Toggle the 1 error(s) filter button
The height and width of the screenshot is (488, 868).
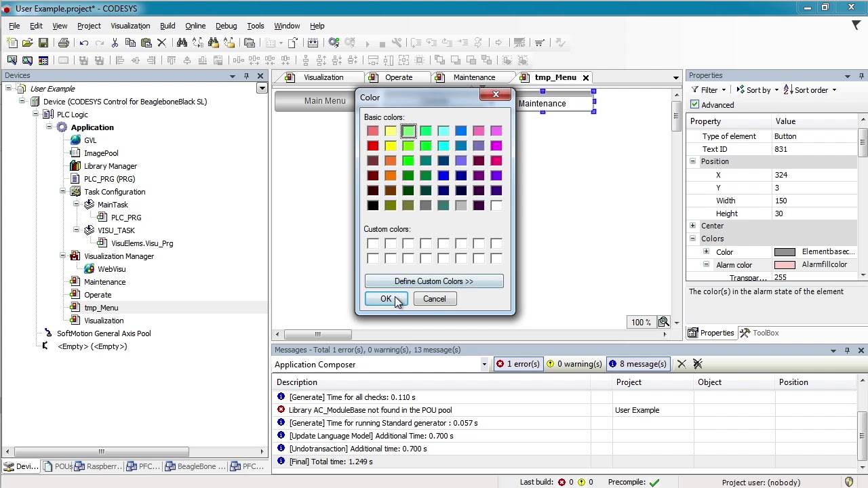pos(517,364)
